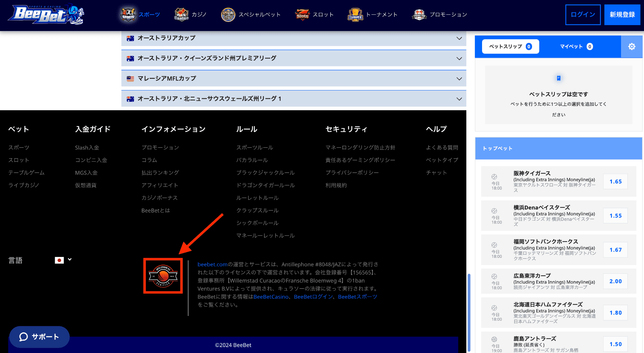Open Slash入金 deposit guide link
Image resolution: width=644 pixels, height=353 pixels.
coord(87,148)
